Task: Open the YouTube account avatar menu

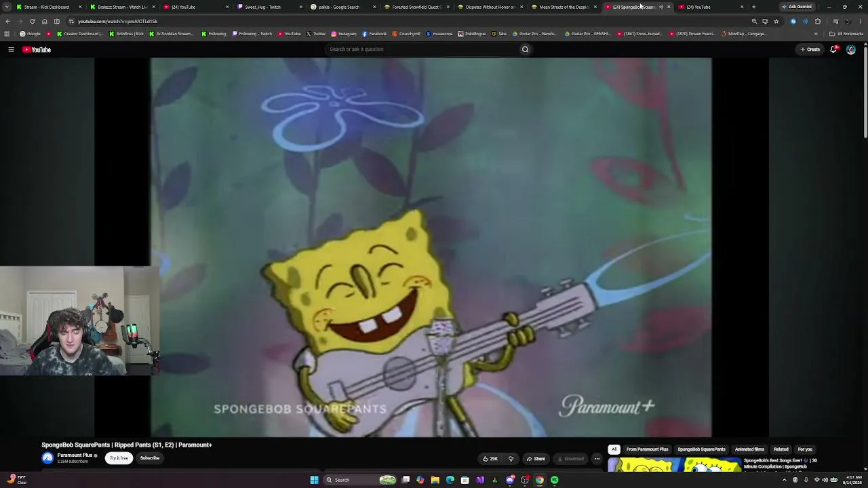Action: point(851,49)
